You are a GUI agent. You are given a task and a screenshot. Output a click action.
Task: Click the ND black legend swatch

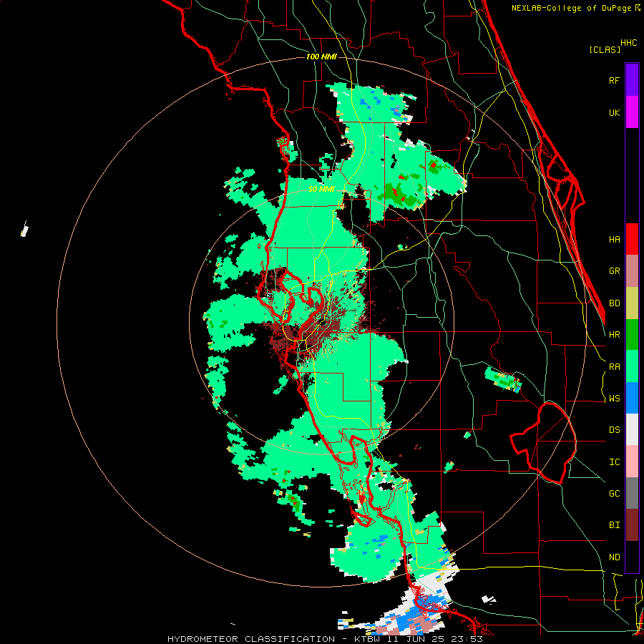pos(632,557)
